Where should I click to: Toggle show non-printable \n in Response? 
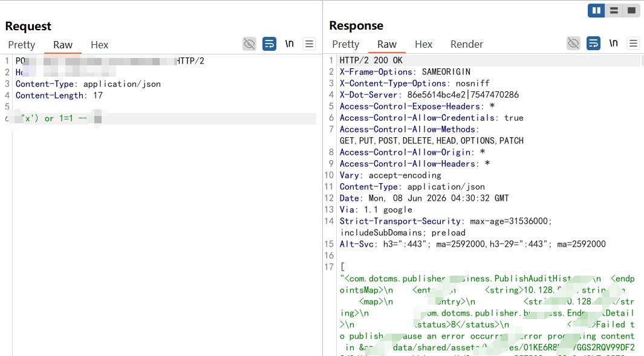[614, 43]
